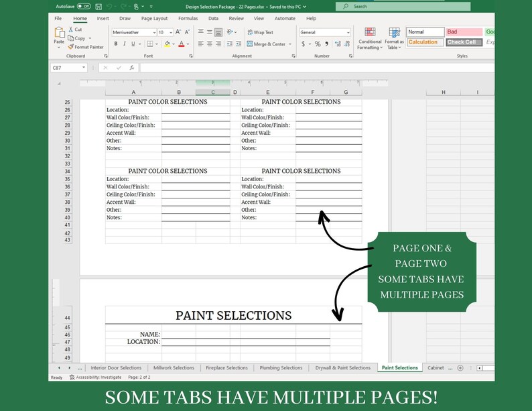Expand Format as Table menu
532x411 pixels.
pos(394,38)
